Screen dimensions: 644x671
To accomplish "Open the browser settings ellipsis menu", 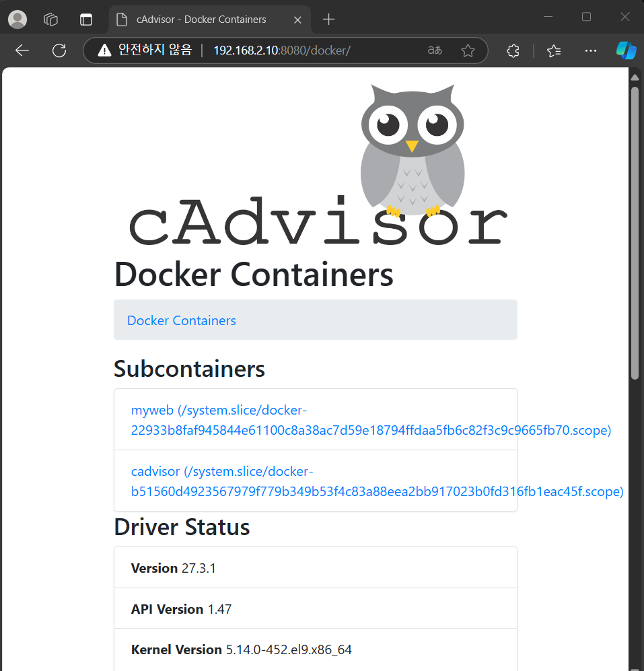I will click(x=591, y=50).
